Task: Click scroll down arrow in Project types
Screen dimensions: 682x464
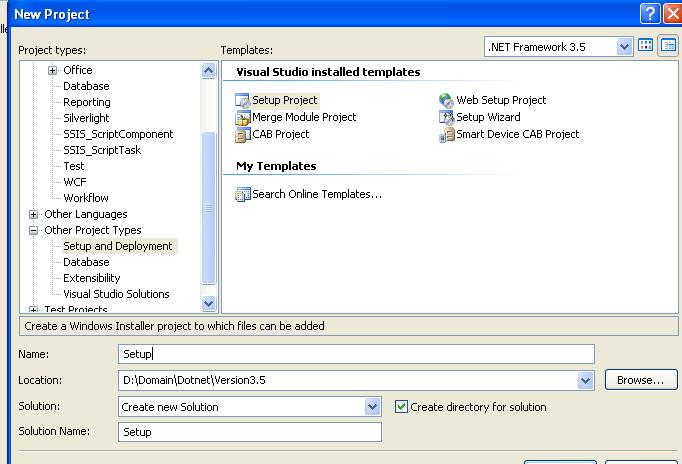Action: click(x=209, y=303)
